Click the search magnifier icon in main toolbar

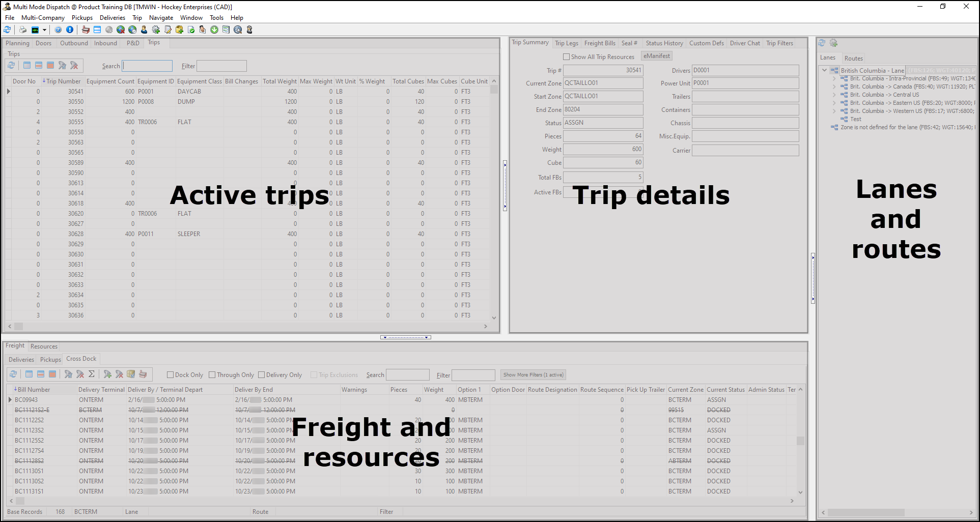pyautogui.click(x=238, y=30)
